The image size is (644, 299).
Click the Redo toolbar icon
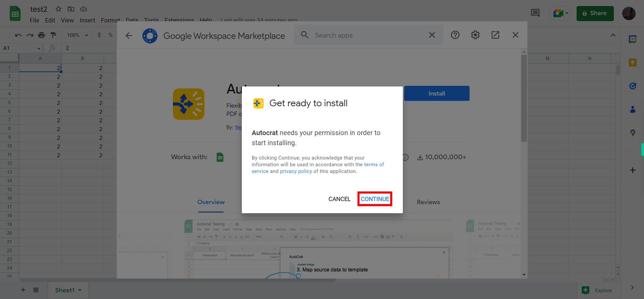[30, 35]
